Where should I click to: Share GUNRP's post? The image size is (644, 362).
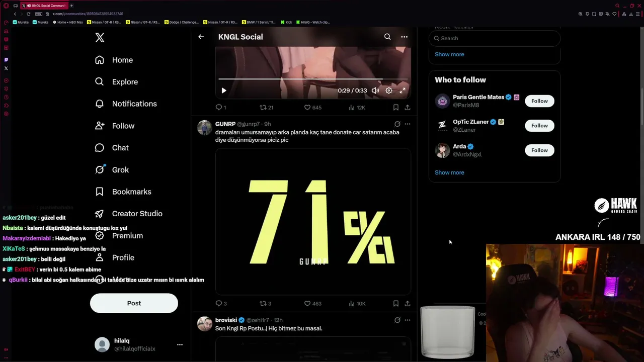(408, 304)
